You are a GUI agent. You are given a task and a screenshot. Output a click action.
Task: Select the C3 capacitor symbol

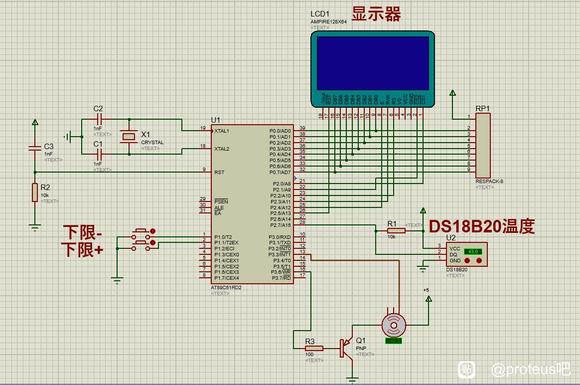tap(35, 148)
